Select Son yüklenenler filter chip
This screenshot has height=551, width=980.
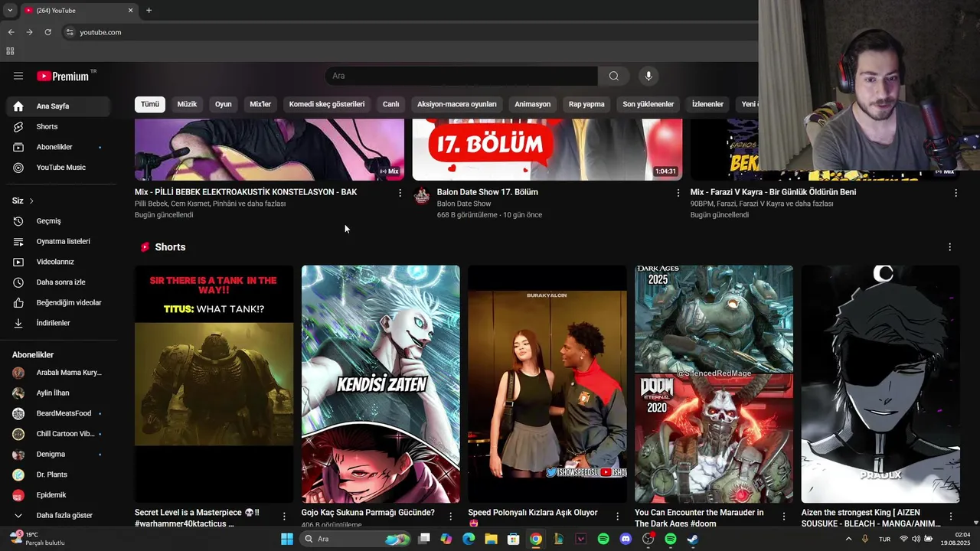[x=648, y=104]
